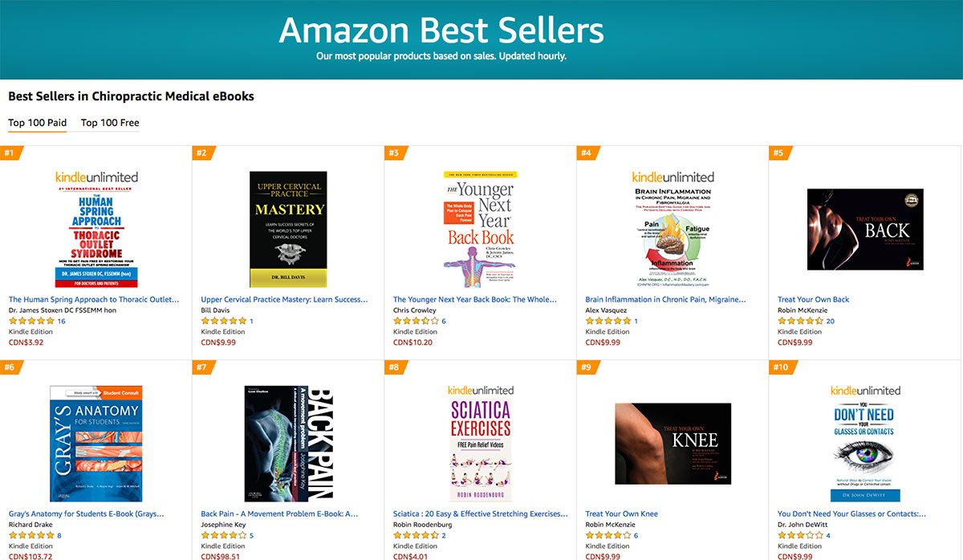This screenshot has width=963, height=560.
Task: Click the CDN$10.20 price for Younger Next Year
Action: coord(412,342)
